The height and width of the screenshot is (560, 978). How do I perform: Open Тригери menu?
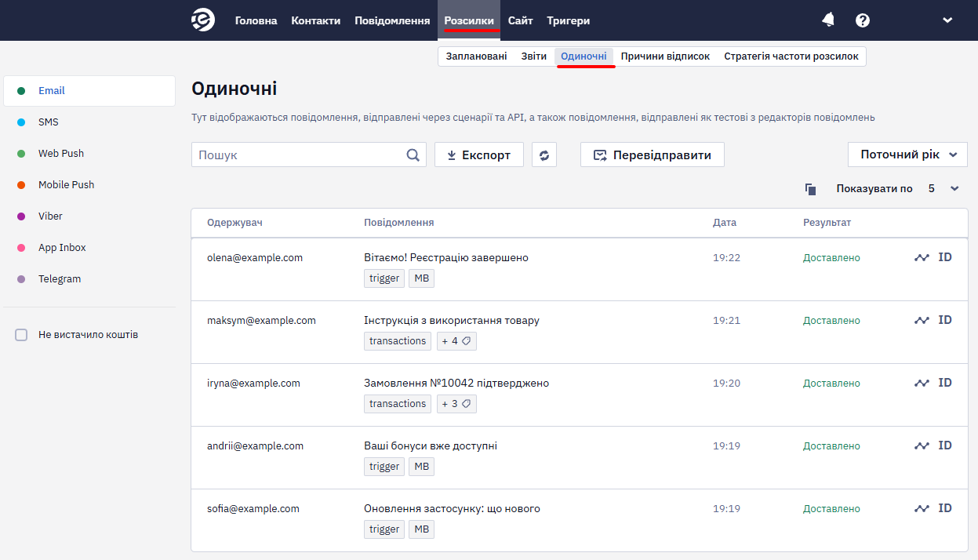click(569, 20)
